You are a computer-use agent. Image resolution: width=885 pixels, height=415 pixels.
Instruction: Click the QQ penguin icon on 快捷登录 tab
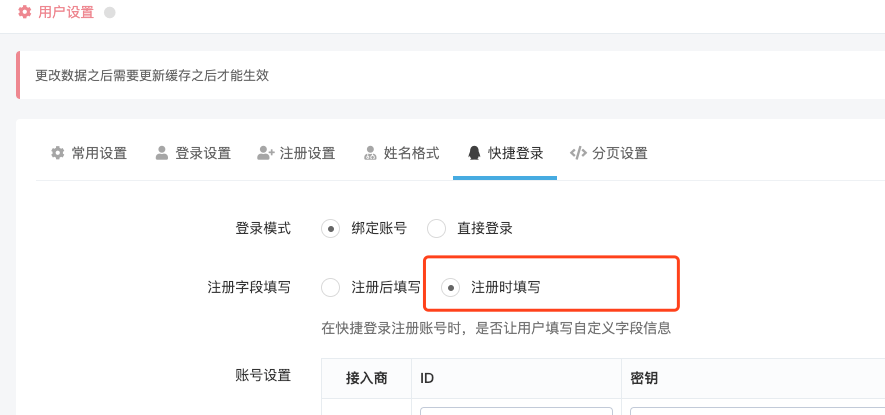click(x=474, y=153)
